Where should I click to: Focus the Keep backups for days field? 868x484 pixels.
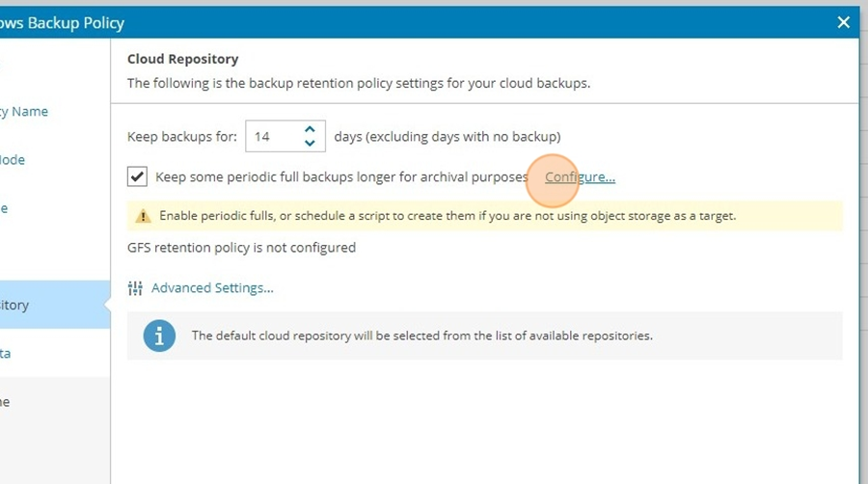point(277,136)
